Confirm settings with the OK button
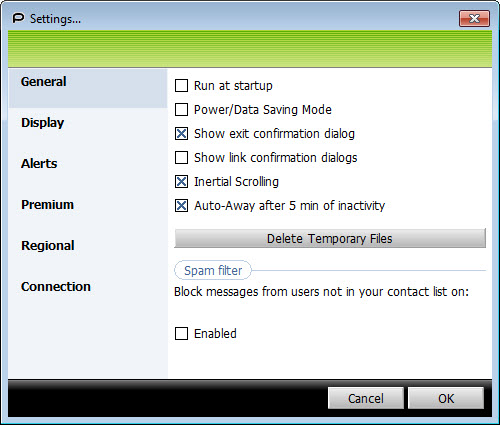This screenshot has height=425, width=500. [446, 398]
